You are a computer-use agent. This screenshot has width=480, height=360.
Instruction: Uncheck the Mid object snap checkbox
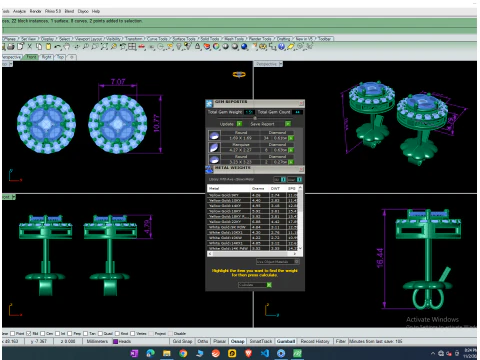point(28,333)
